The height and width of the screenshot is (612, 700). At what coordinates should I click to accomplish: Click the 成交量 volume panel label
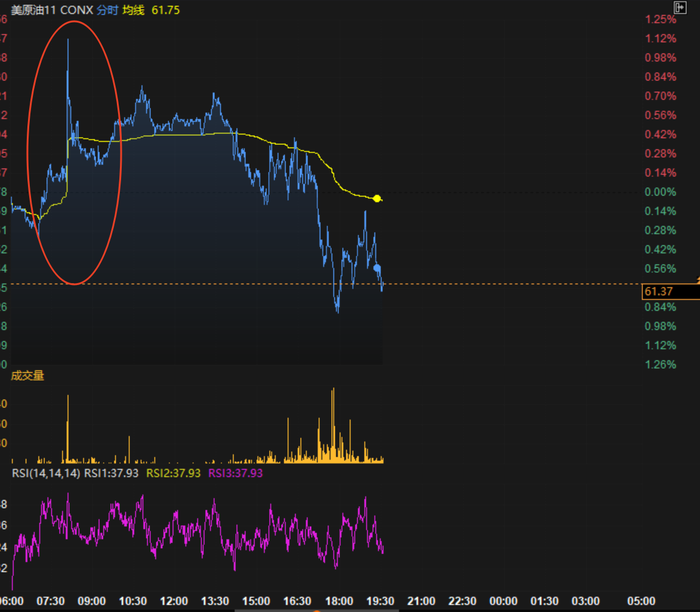(x=27, y=376)
